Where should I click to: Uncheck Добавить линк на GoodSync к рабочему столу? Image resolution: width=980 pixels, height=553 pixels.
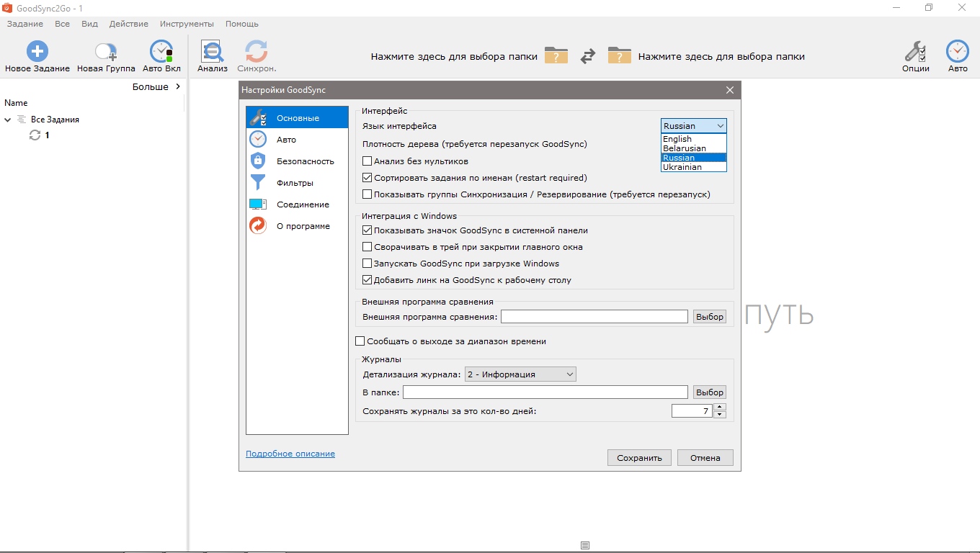(x=367, y=280)
